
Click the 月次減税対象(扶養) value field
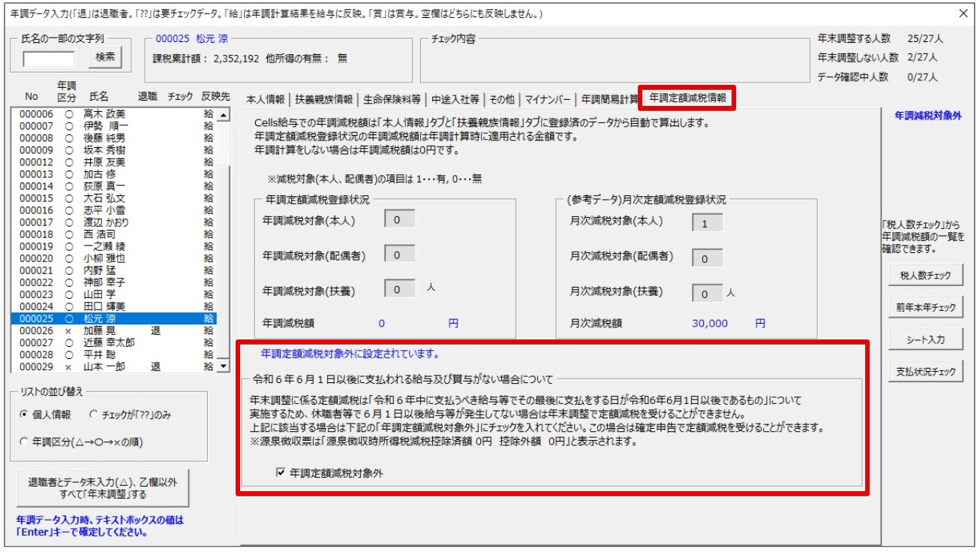pos(707,294)
